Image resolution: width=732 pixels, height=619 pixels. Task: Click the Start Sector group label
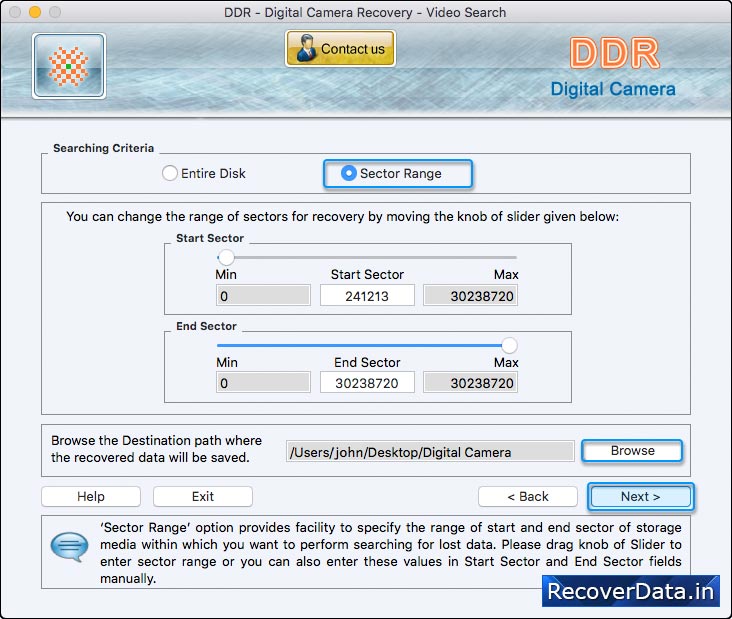(210, 238)
